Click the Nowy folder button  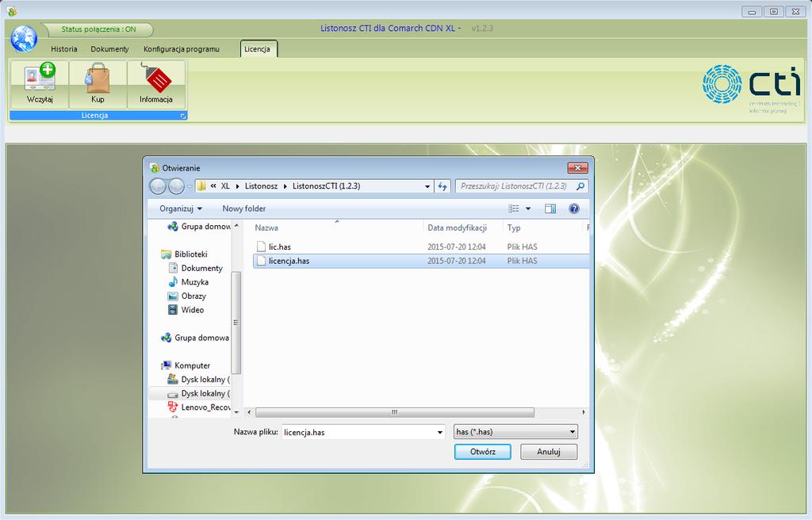pos(244,208)
